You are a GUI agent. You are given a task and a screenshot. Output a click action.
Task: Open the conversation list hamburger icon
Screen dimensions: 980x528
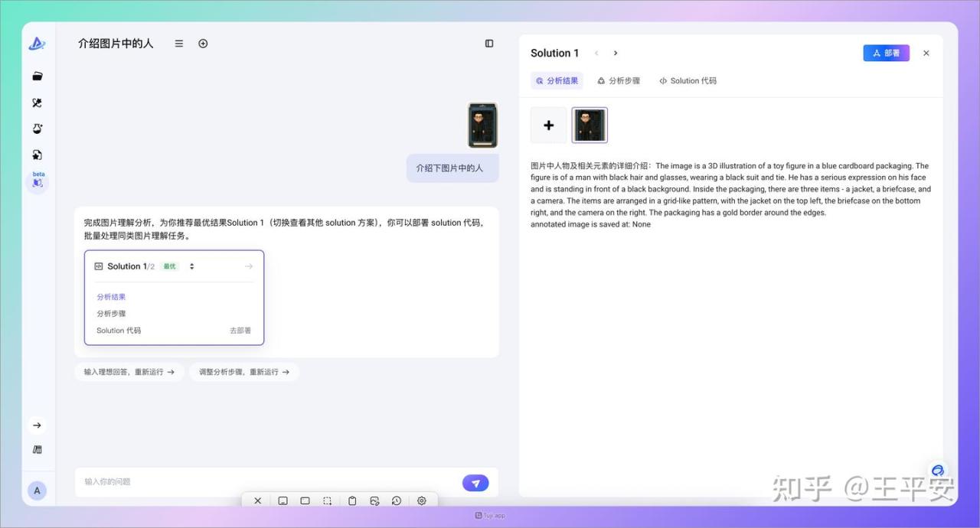[179, 44]
